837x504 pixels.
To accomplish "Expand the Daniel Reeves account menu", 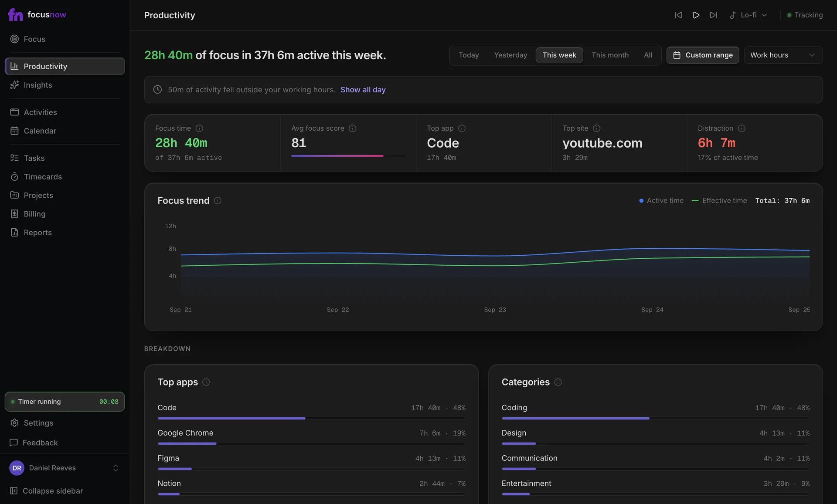I will (65, 468).
